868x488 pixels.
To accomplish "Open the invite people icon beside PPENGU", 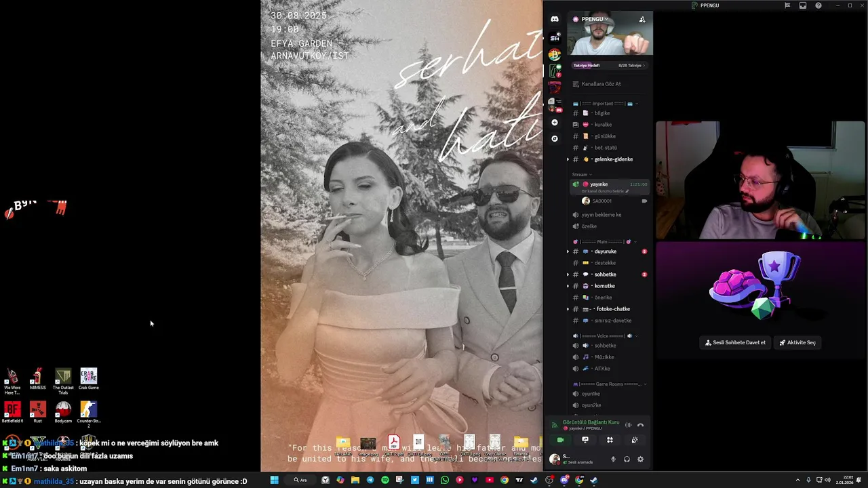I will [642, 19].
